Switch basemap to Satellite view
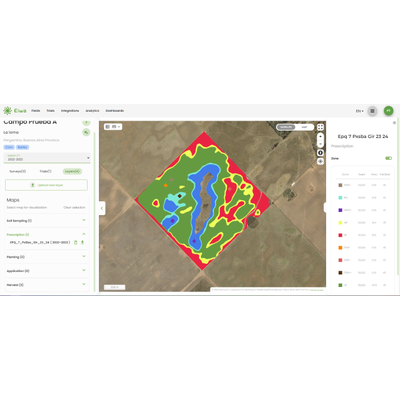This screenshot has width=400, height=400. 286,127
